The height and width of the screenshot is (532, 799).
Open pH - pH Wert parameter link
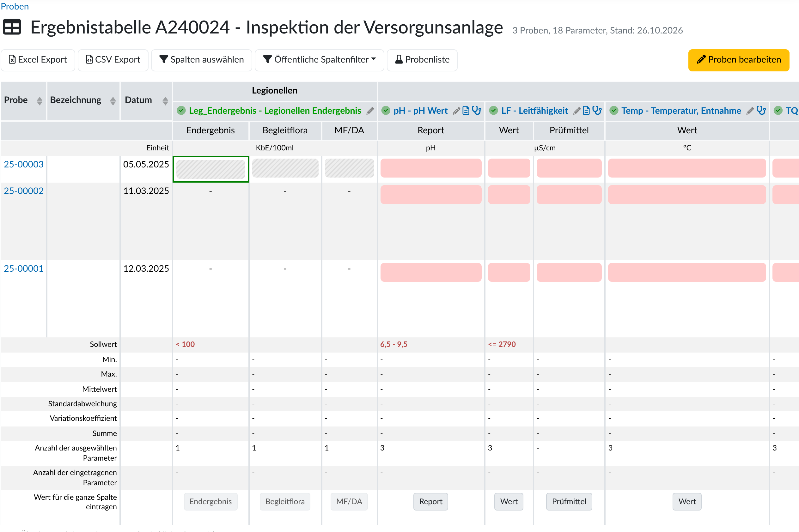(x=421, y=111)
